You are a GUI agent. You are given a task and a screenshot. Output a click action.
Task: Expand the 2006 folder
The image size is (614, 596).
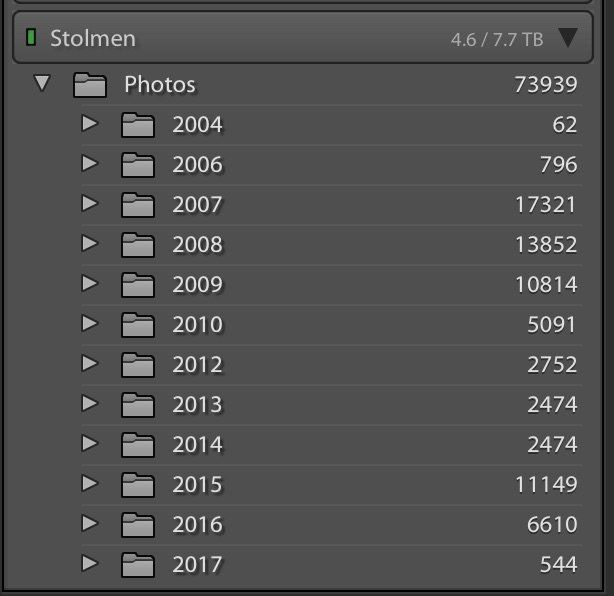[90, 163]
